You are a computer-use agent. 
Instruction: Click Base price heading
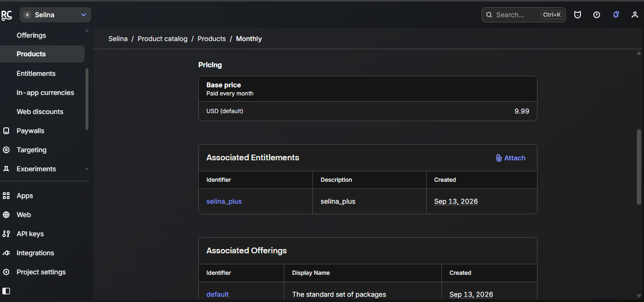pyautogui.click(x=224, y=85)
